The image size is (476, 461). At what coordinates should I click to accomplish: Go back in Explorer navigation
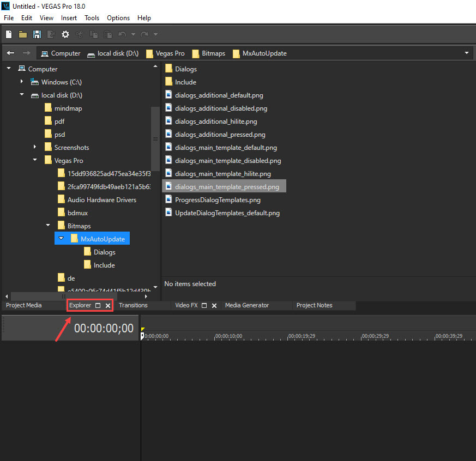10,53
